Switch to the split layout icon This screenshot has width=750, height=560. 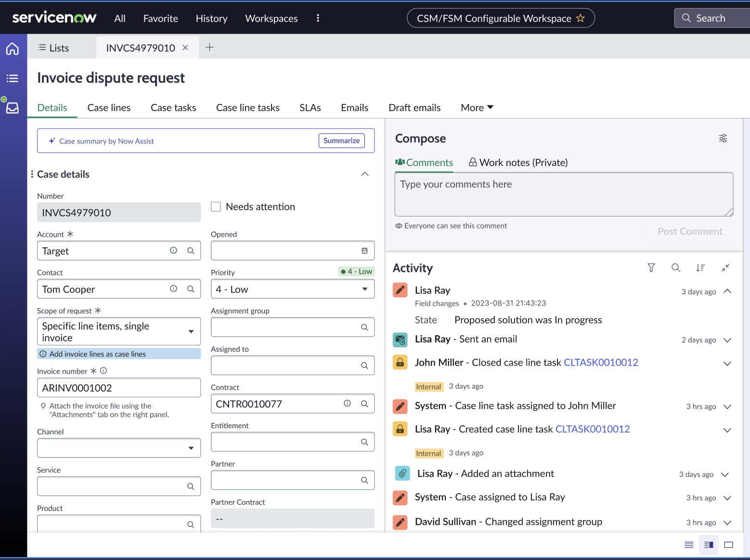(x=709, y=545)
